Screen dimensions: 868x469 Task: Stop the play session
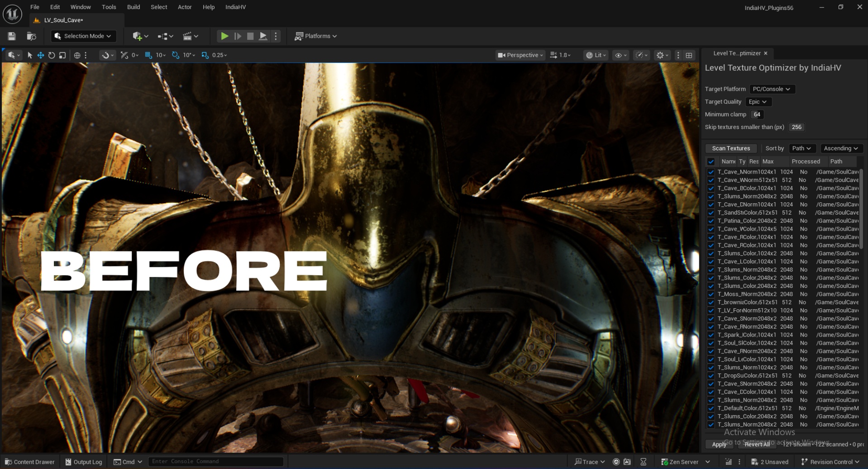click(x=250, y=36)
